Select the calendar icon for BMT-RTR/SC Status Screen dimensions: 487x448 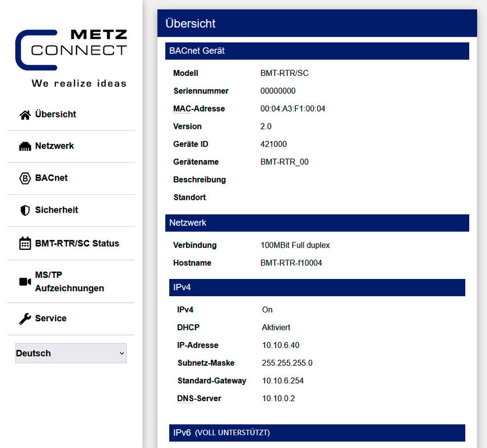(x=25, y=243)
